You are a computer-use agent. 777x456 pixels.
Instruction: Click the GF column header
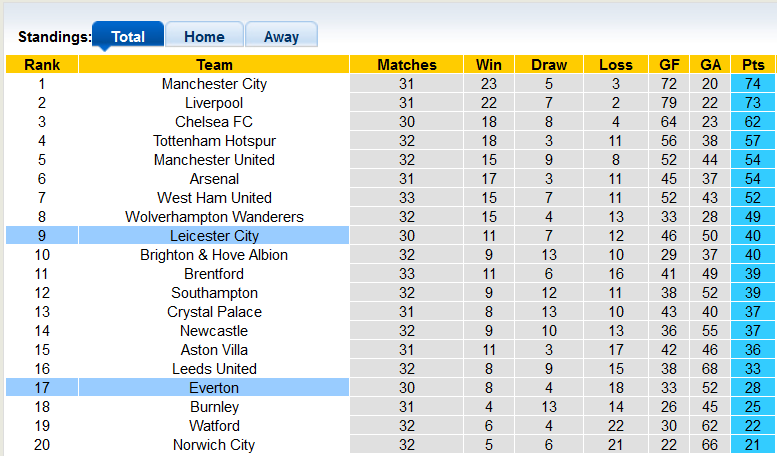[x=670, y=65]
